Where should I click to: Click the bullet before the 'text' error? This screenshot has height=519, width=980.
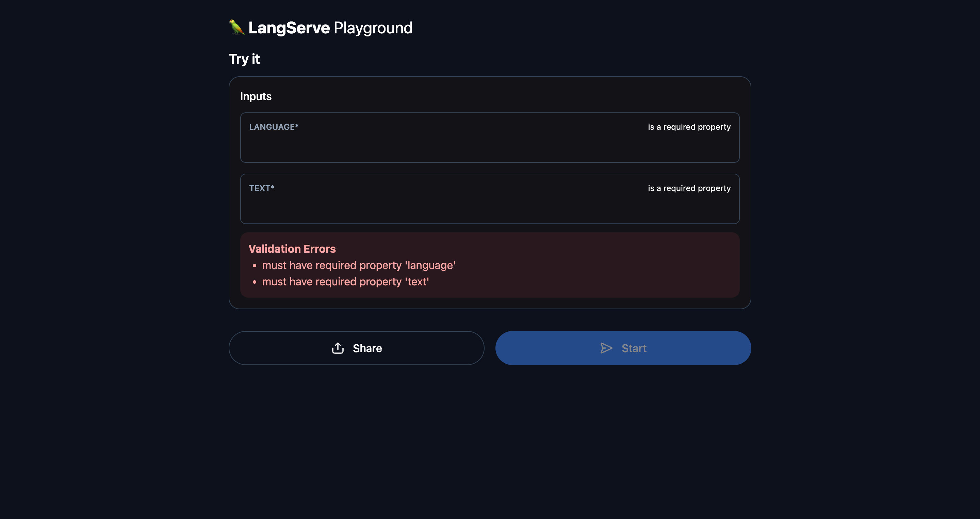point(255,282)
